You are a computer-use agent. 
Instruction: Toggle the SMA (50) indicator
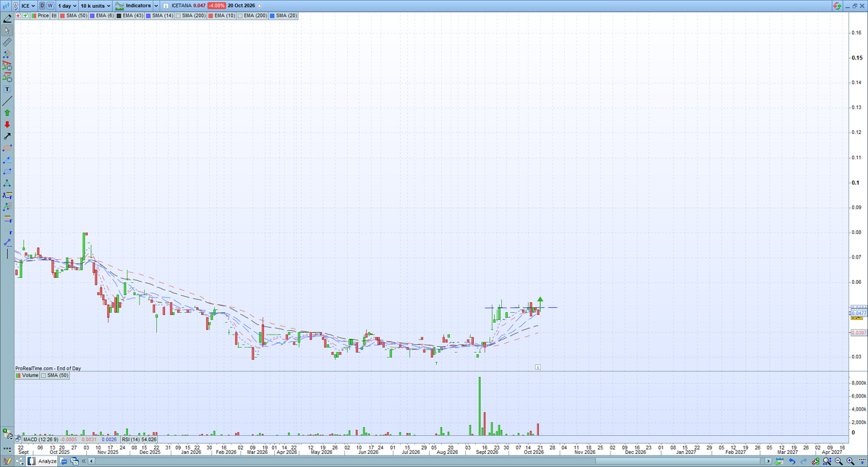74,15
